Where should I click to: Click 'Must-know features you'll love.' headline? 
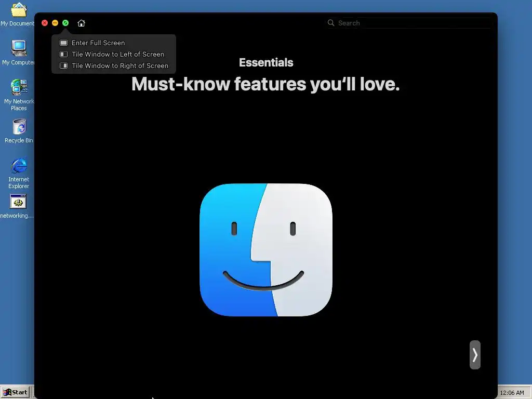(x=265, y=84)
